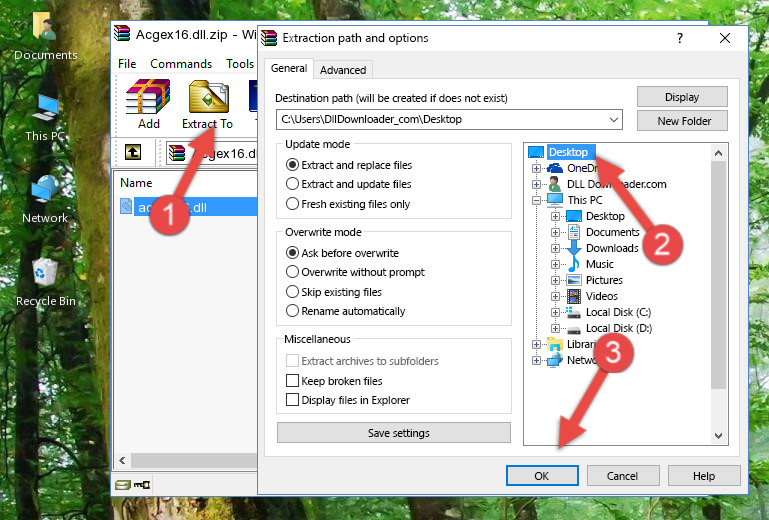This screenshot has height=520, width=769.
Task: Select Extract and replace files option
Action: pyautogui.click(x=292, y=165)
